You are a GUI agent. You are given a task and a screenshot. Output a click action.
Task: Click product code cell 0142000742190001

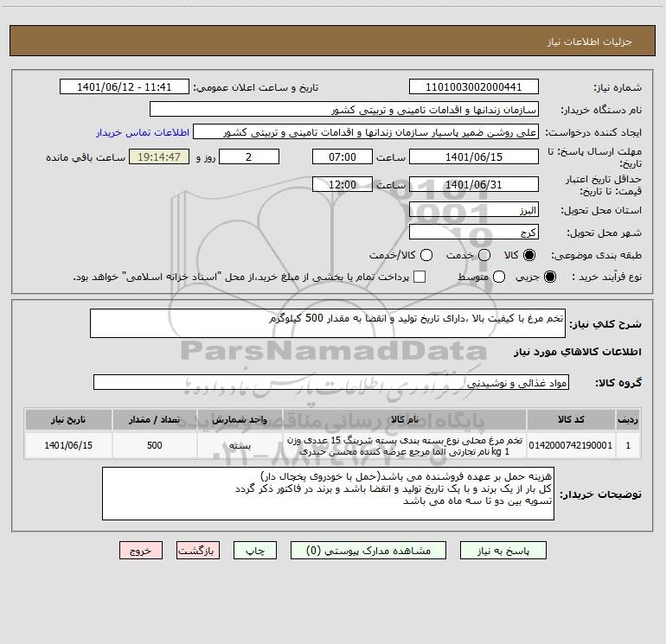coord(571,445)
